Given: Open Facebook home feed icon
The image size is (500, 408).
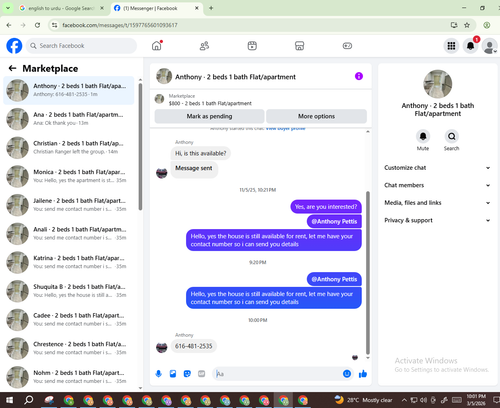Looking at the screenshot, I should pyautogui.click(x=156, y=46).
